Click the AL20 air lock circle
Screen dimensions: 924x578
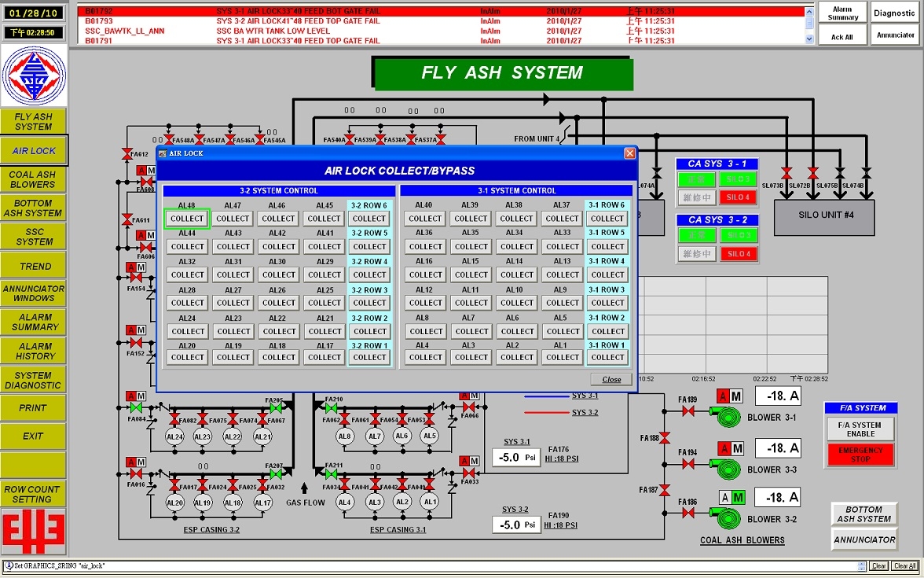click(174, 503)
